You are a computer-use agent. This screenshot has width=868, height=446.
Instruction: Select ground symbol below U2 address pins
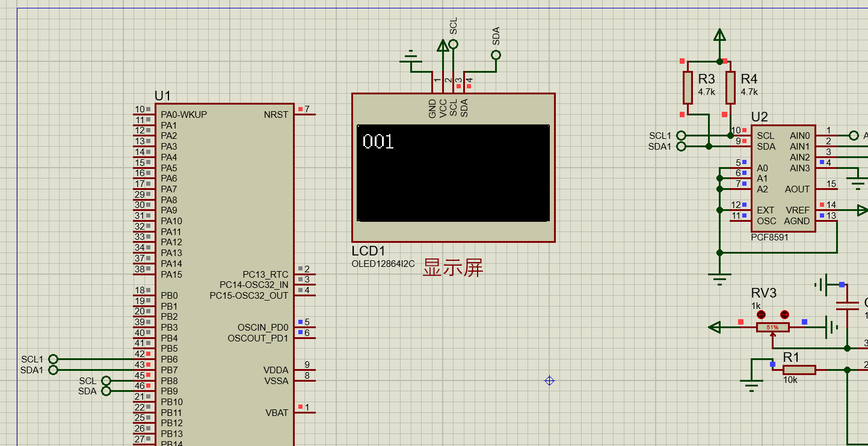pyautogui.click(x=719, y=279)
